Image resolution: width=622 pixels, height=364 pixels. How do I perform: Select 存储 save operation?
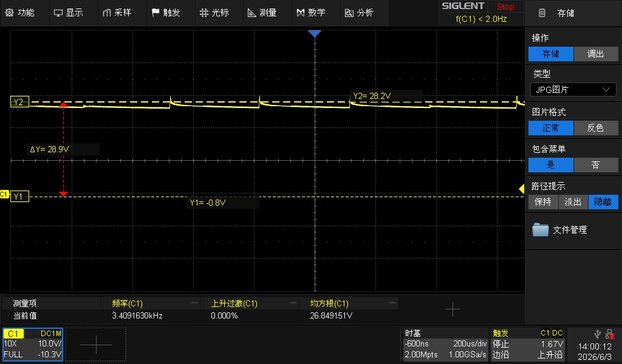click(x=550, y=54)
